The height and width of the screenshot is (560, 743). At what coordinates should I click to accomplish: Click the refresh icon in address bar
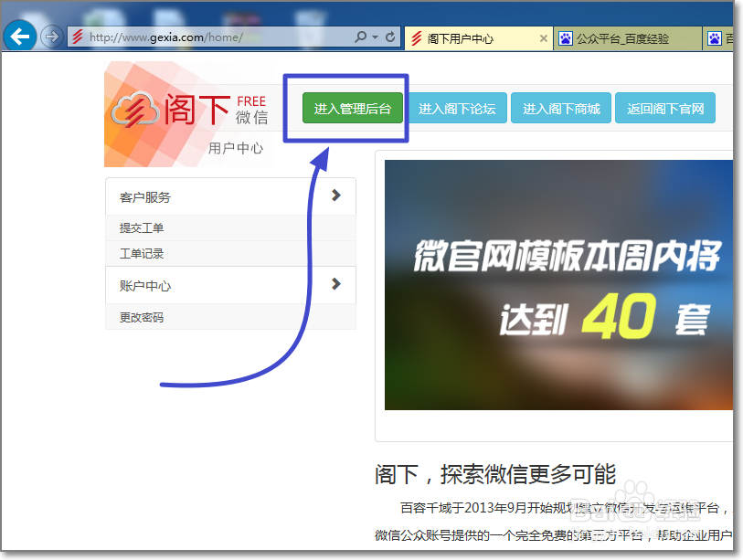(x=390, y=37)
